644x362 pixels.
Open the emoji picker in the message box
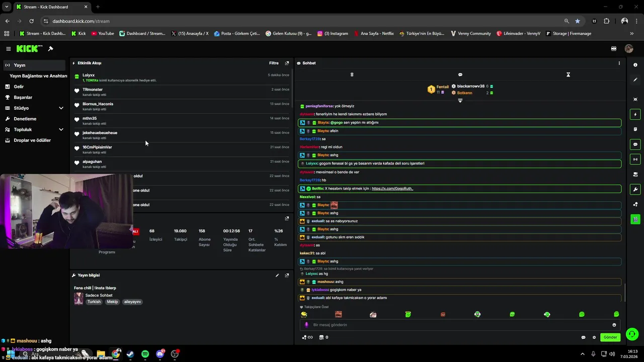[614, 325]
